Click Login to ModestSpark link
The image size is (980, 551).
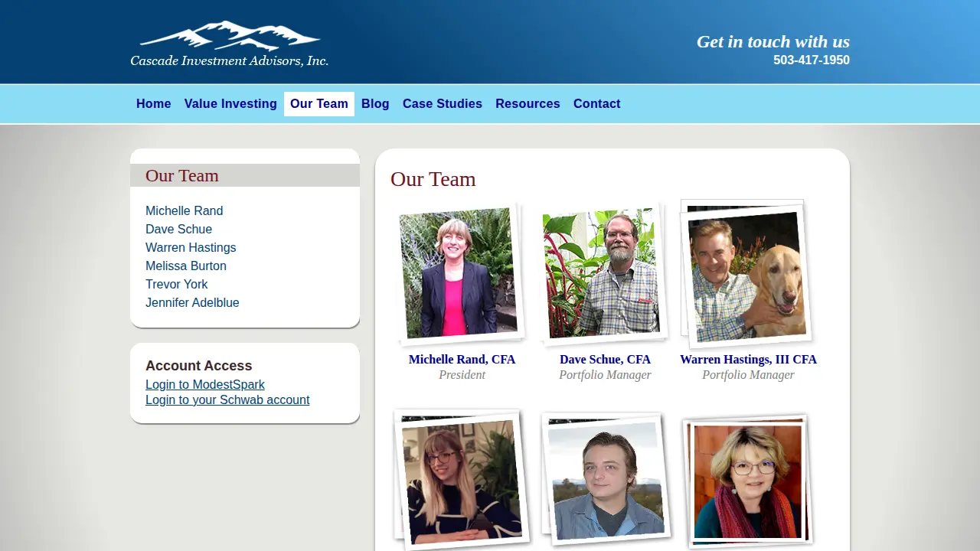205,385
